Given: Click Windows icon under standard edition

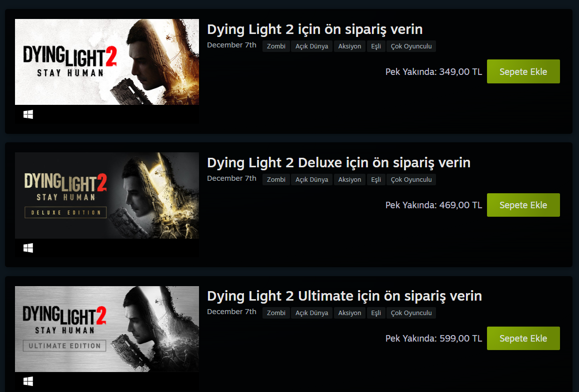Looking at the screenshot, I should click(x=28, y=115).
